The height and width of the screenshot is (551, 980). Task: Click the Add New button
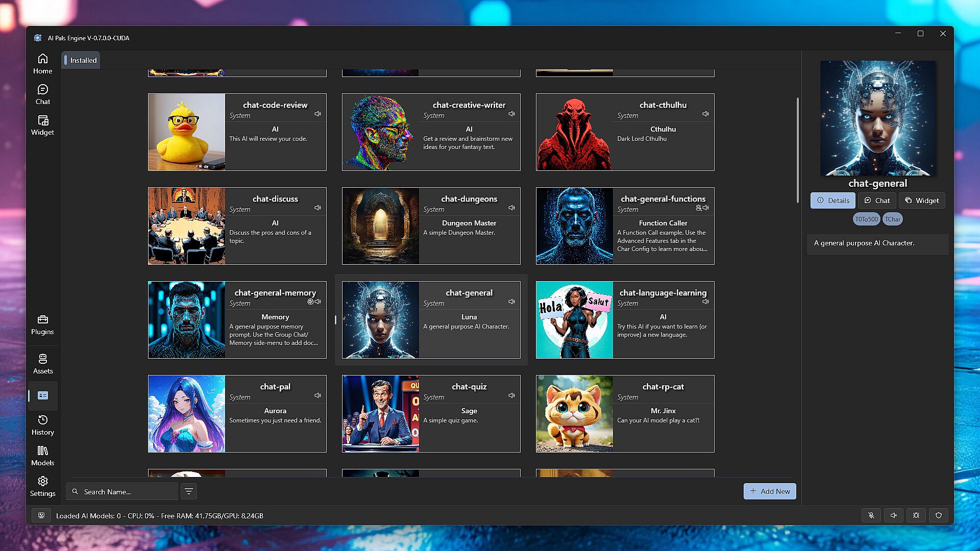[x=770, y=491]
